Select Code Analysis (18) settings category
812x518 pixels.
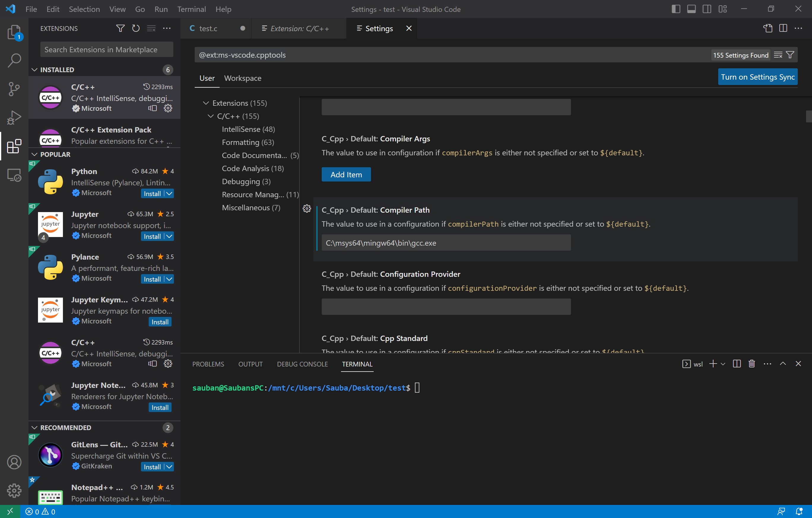tap(253, 168)
